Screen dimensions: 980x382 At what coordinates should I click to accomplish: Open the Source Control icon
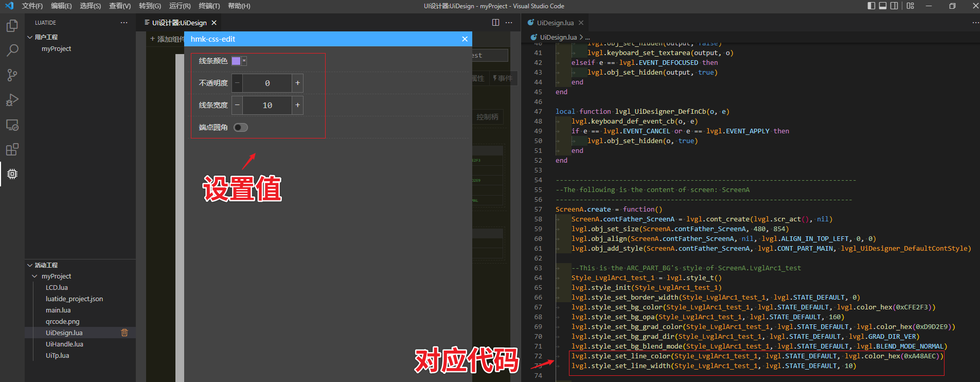click(x=12, y=75)
